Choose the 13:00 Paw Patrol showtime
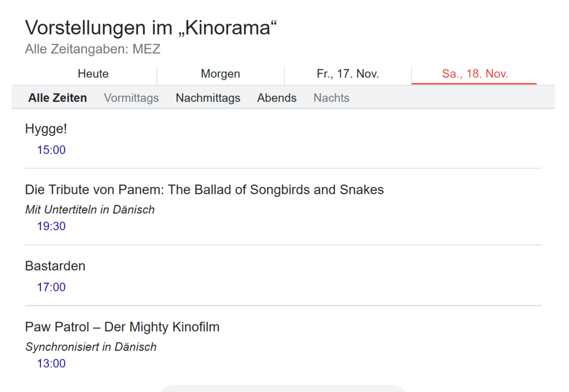This screenshot has height=392, width=569. point(51,364)
